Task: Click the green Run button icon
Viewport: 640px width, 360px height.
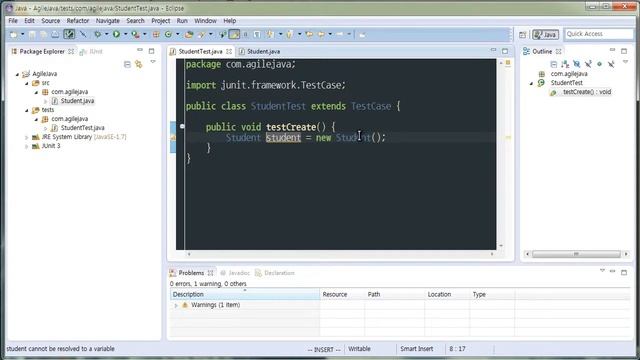Action: [x=116, y=34]
